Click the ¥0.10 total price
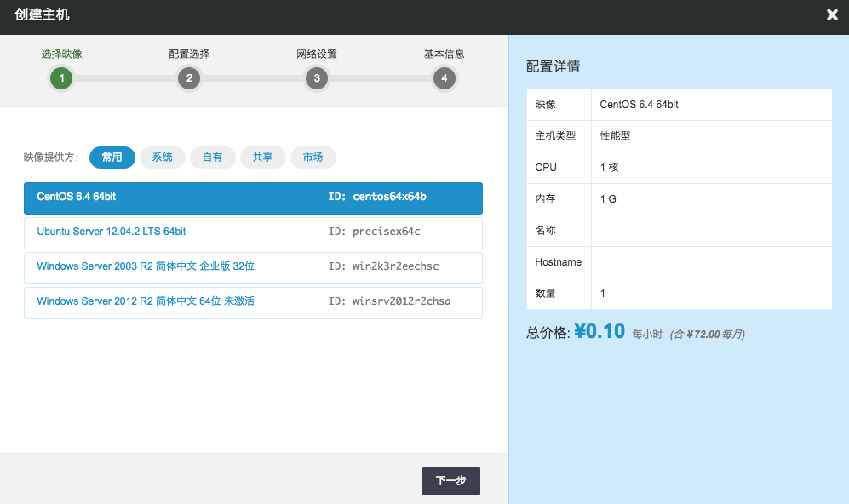This screenshot has width=849, height=504. coord(599,331)
